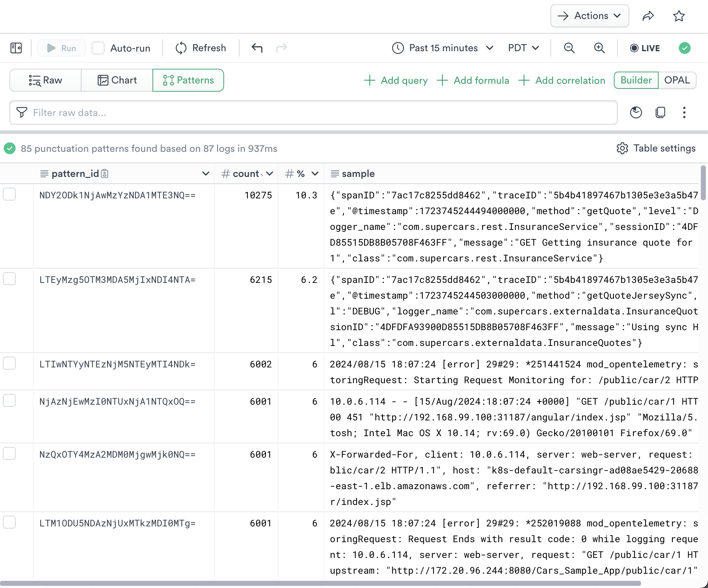Click percentage value 6.2
The image size is (708, 588).
[x=309, y=280]
